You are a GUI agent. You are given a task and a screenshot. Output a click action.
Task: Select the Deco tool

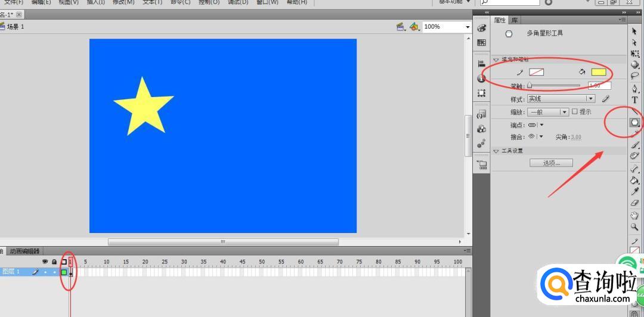click(635, 156)
